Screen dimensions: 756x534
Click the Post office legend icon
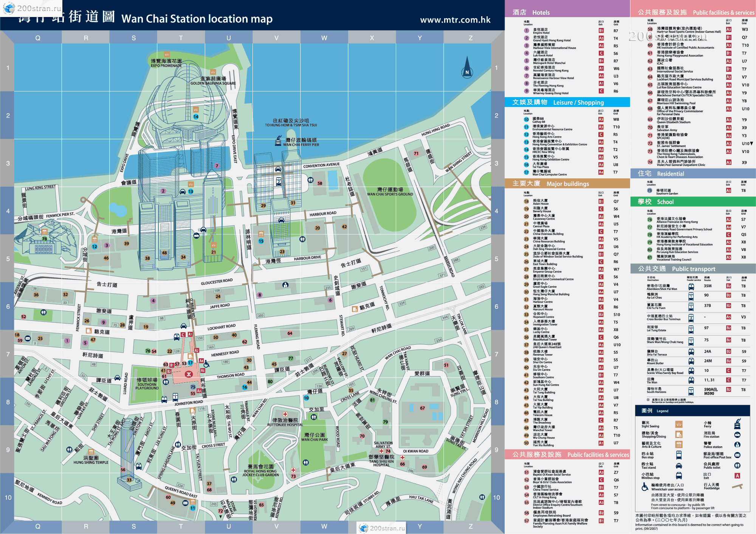tap(737, 455)
